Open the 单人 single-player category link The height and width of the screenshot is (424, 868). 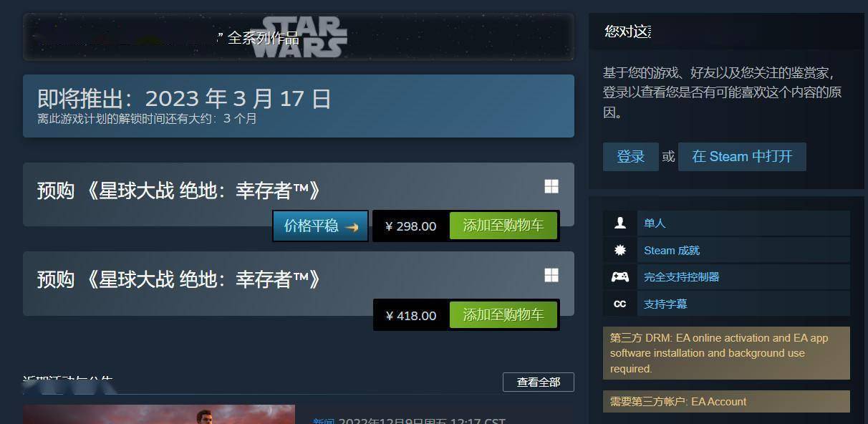pos(655,223)
